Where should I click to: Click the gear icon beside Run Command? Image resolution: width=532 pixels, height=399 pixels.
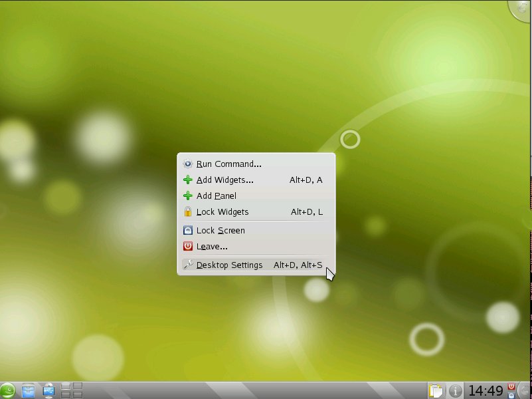coord(189,164)
